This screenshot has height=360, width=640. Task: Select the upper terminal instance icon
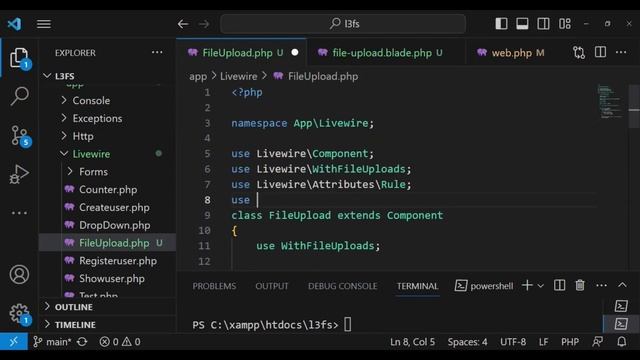pos(621,306)
